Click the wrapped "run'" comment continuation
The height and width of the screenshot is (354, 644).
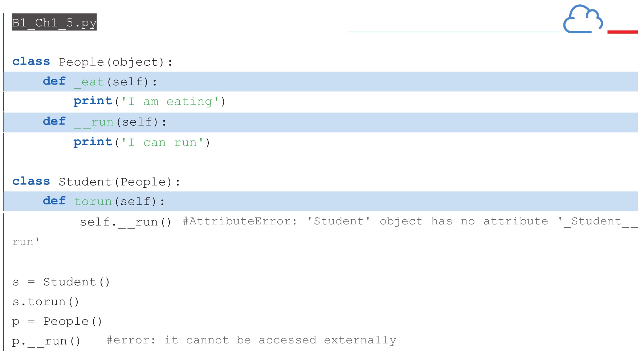tap(26, 242)
